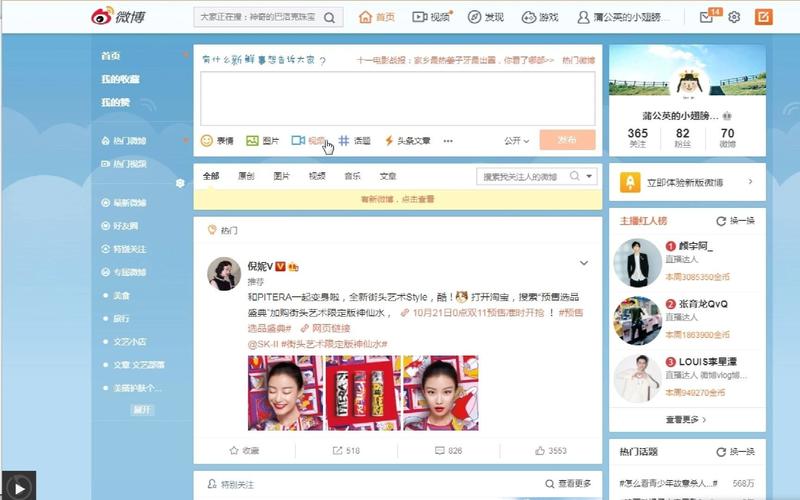Click the refresh 换一换 in 主播红人榜 panel
This screenshot has width=800, height=500.
point(735,221)
